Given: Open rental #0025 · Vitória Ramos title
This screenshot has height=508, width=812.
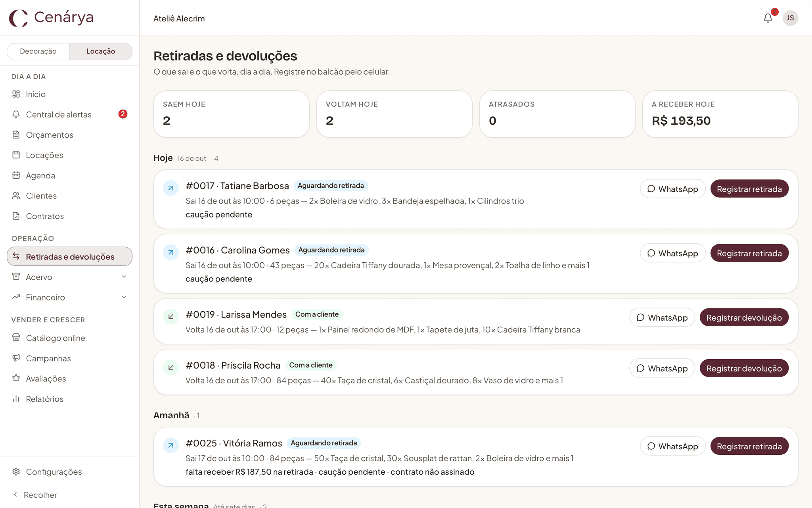Looking at the screenshot, I should click(x=234, y=443).
